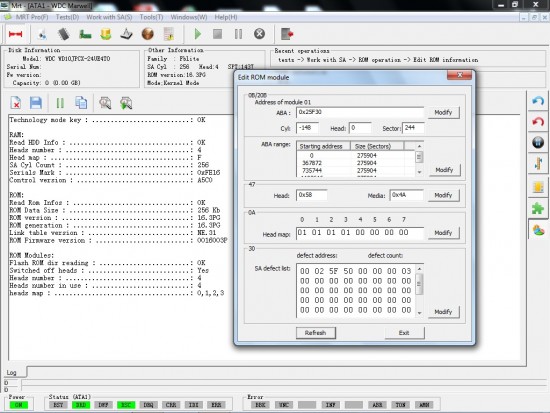The image size is (550, 413).
Task: Close the Edit ROM module dialog
Action: click(x=459, y=75)
